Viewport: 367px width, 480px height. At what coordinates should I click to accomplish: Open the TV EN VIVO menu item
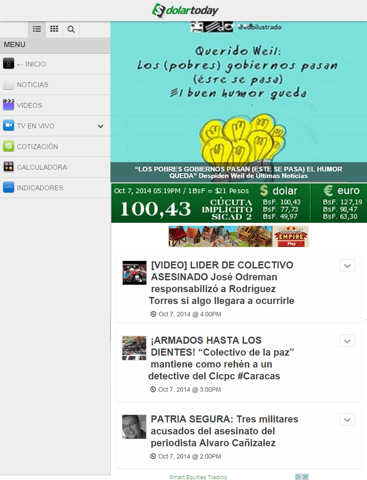(55, 126)
